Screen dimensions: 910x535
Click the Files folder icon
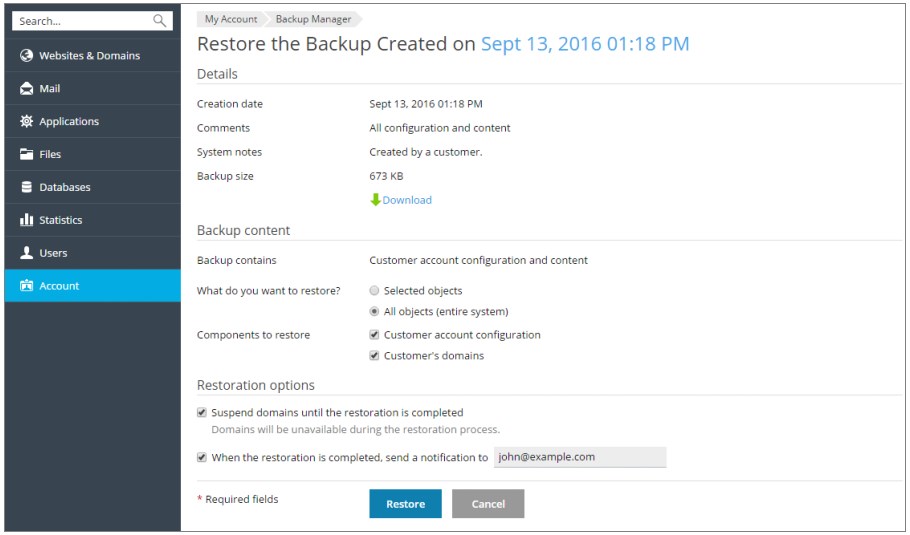[26, 154]
